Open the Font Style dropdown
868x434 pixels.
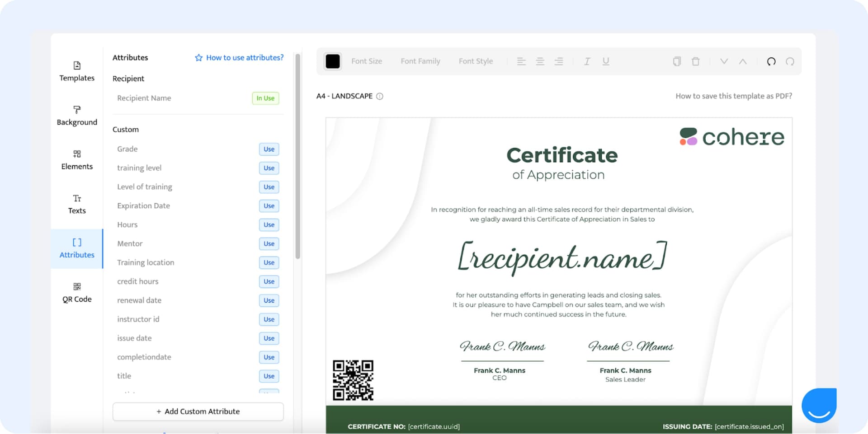476,61
